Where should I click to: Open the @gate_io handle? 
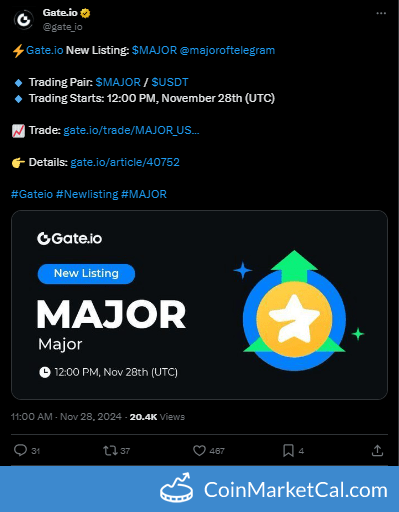(x=62, y=27)
